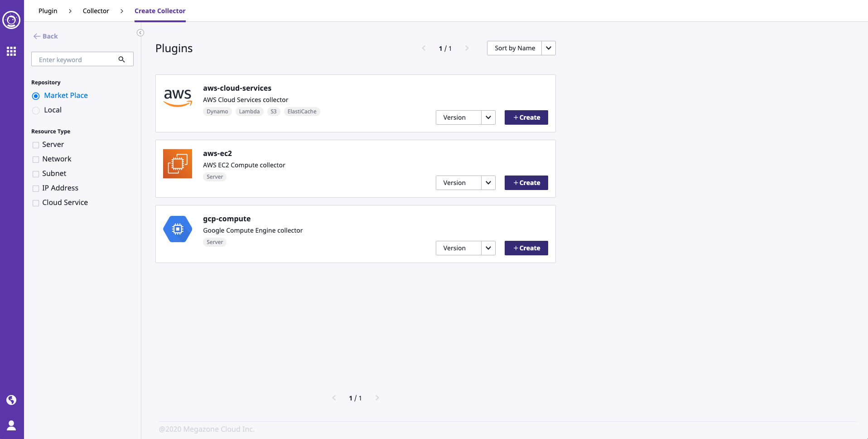Image resolution: width=868 pixels, height=439 pixels.
Task: Click the aws-cloud-services AWS logo
Action: tap(178, 98)
